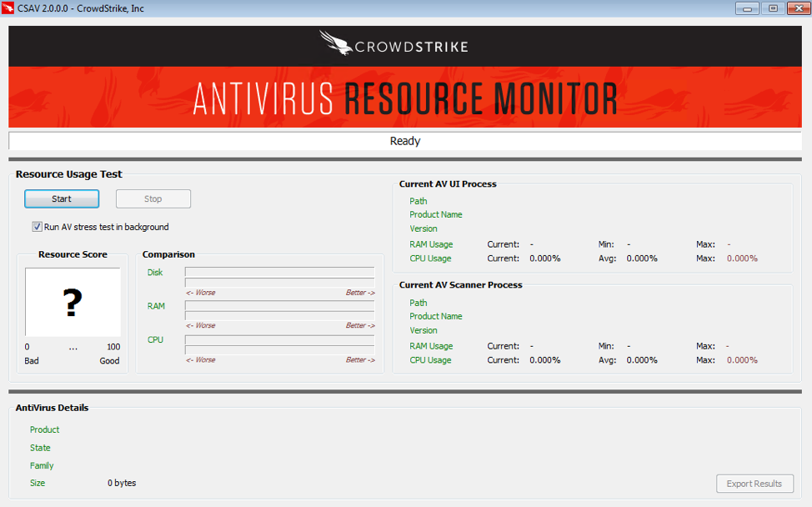The image size is (812, 507).
Task: Click Max 0.000% of AV UI Process CPU
Action: (x=742, y=259)
